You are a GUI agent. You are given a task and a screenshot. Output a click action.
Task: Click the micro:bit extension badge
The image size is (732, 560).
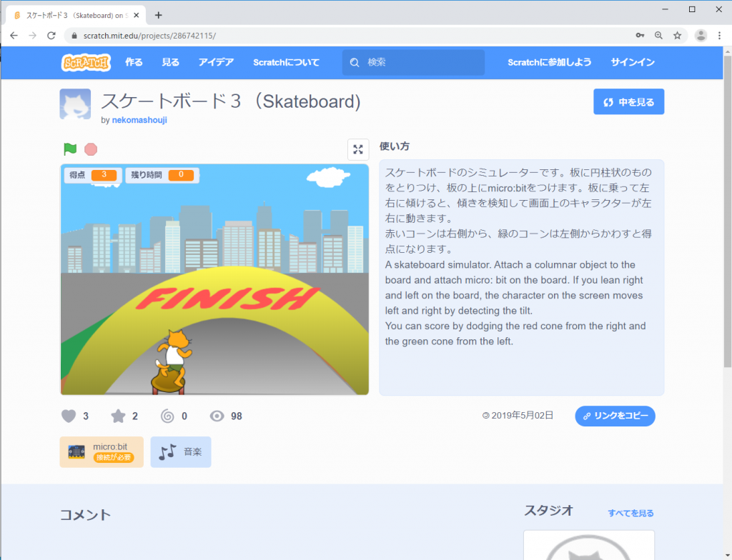coord(102,451)
